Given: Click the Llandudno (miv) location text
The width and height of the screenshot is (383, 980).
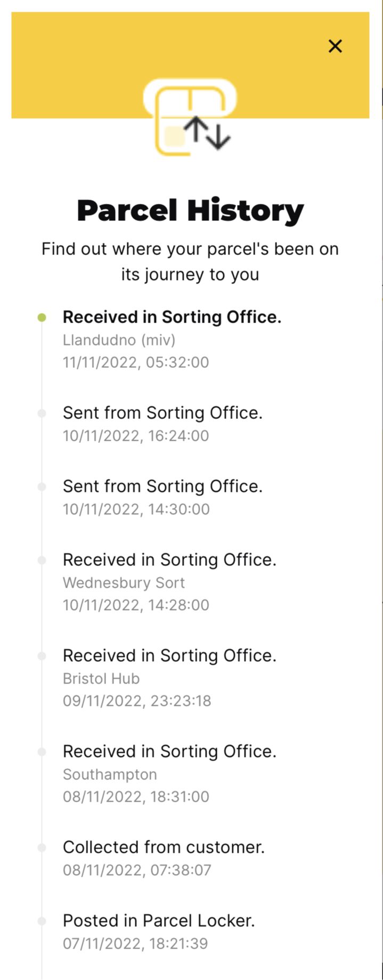Looking at the screenshot, I should [x=119, y=340].
